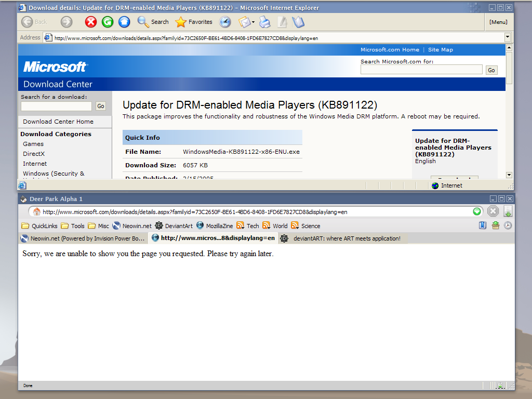Click the status bar icon in Deer Park
The image size is (532, 399).
500,385
